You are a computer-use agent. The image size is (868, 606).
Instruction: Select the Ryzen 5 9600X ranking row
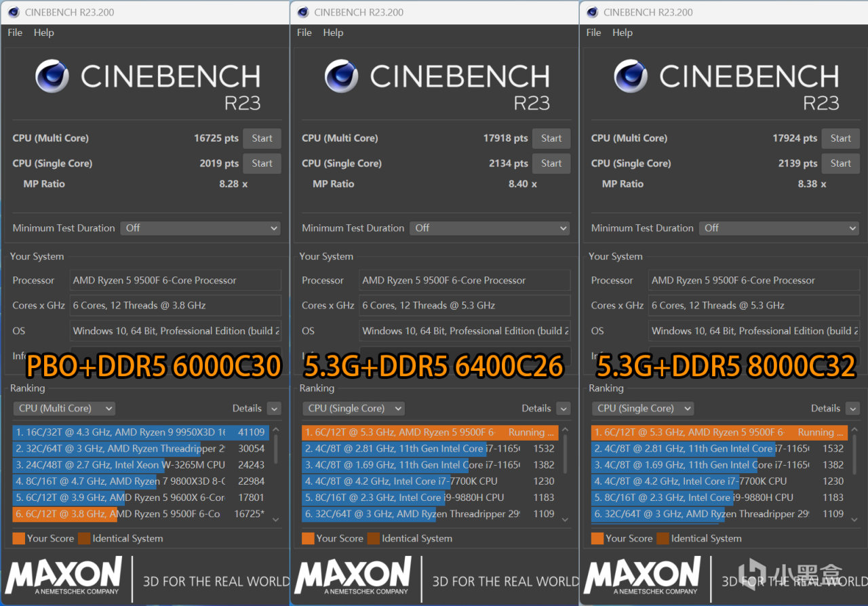(141, 498)
